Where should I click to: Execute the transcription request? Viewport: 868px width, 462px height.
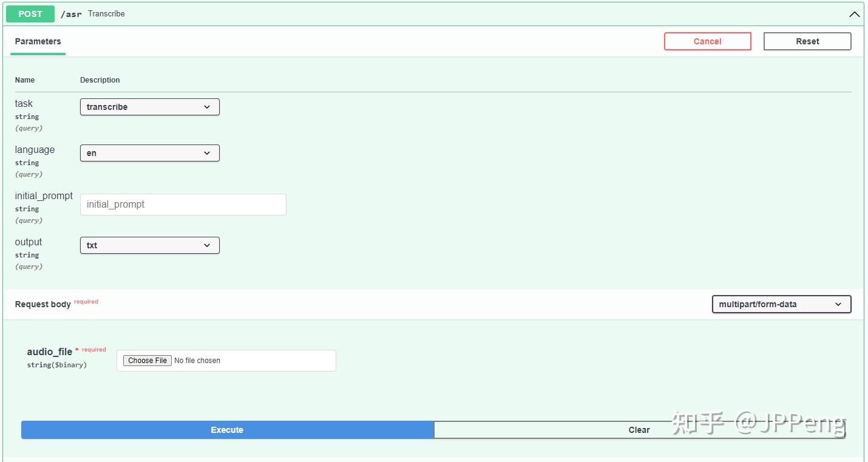click(x=226, y=430)
